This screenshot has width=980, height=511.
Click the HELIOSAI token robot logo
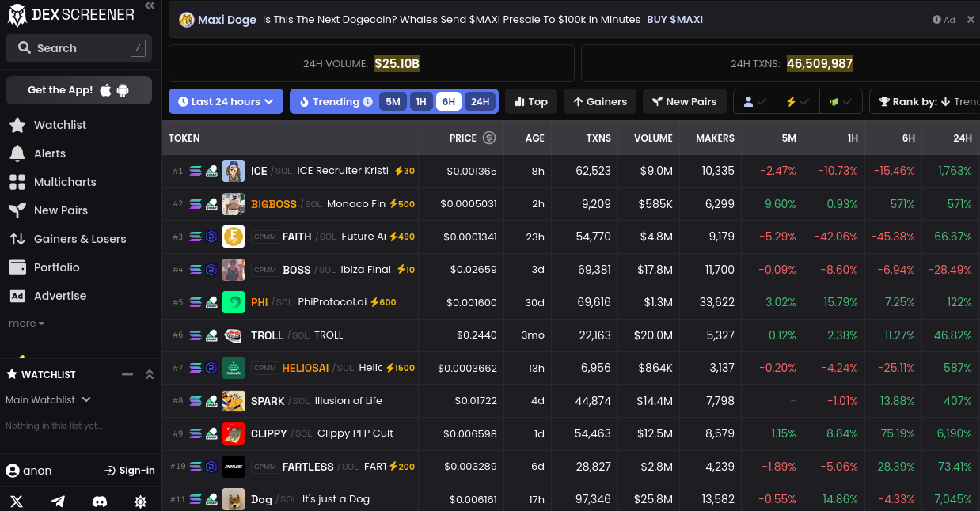coord(234,368)
